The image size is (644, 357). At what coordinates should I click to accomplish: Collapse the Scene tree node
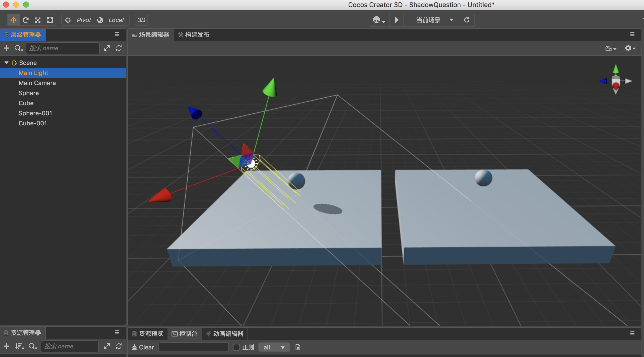coord(7,62)
